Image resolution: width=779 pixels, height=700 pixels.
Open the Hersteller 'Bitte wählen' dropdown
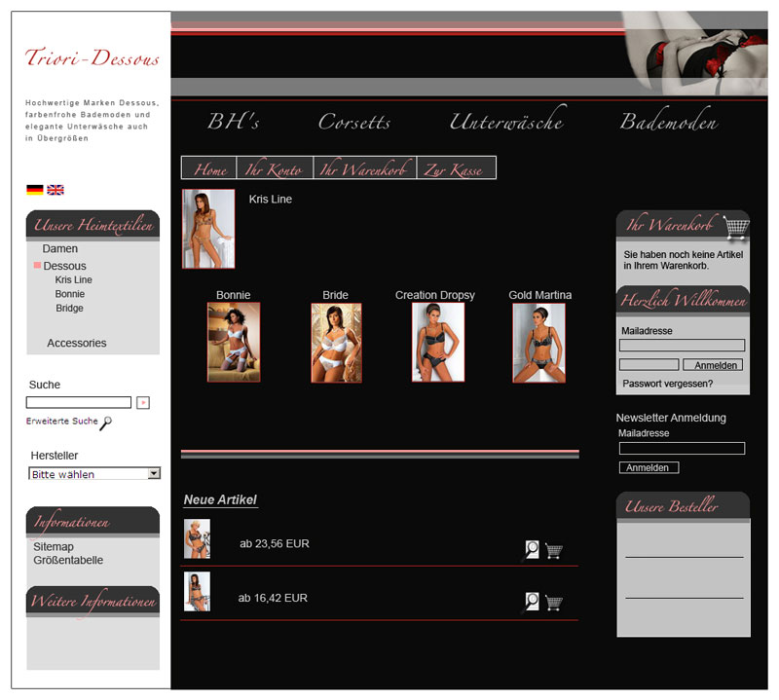(x=94, y=473)
